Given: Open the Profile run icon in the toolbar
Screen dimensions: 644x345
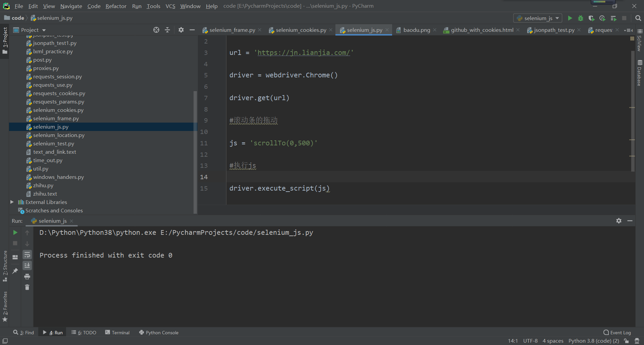Looking at the screenshot, I should (602, 18).
